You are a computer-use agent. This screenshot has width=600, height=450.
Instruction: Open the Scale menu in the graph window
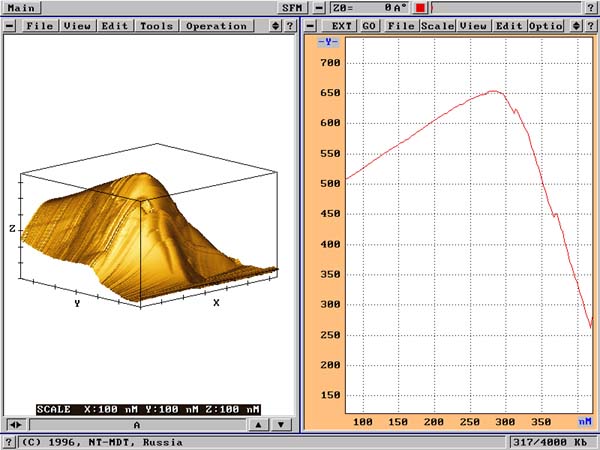pos(437,25)
